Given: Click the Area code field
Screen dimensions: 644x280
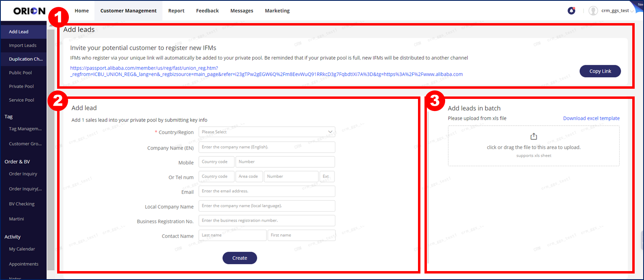Looking at the screenshot, I should 249,176.
